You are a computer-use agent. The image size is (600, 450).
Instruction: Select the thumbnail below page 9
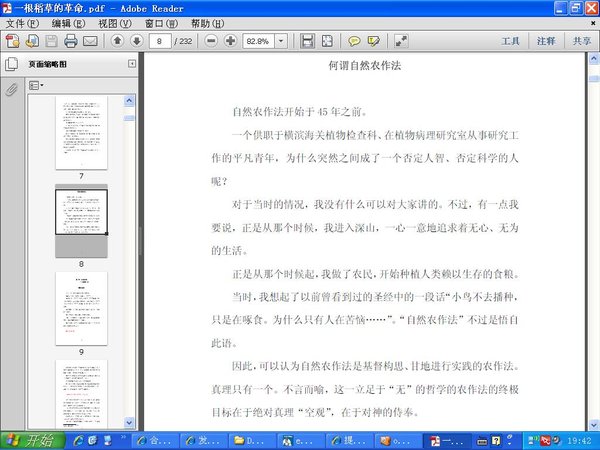coord(82,395)
